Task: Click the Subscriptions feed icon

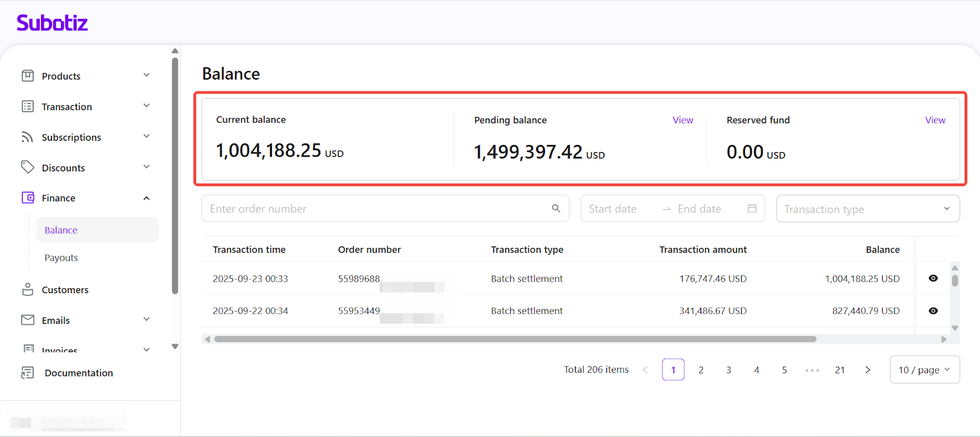Action: 28,137
